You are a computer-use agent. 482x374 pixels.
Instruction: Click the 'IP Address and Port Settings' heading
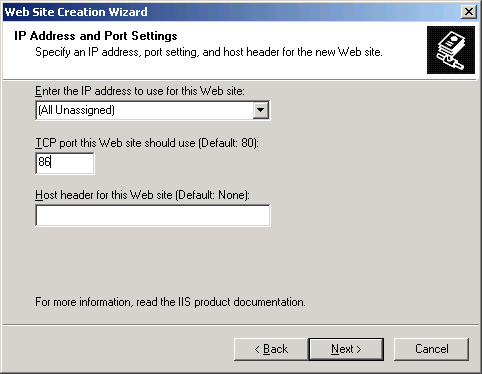(96, 36)
